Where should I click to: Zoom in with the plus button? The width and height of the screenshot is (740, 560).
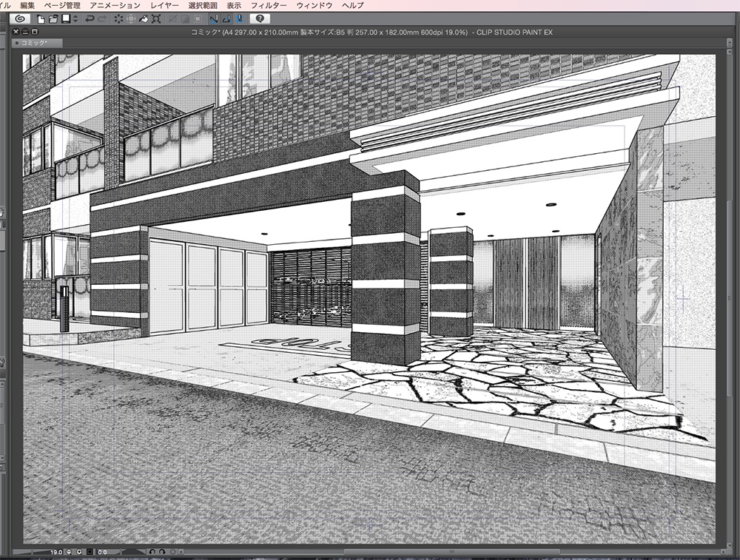tap(79, 551)
